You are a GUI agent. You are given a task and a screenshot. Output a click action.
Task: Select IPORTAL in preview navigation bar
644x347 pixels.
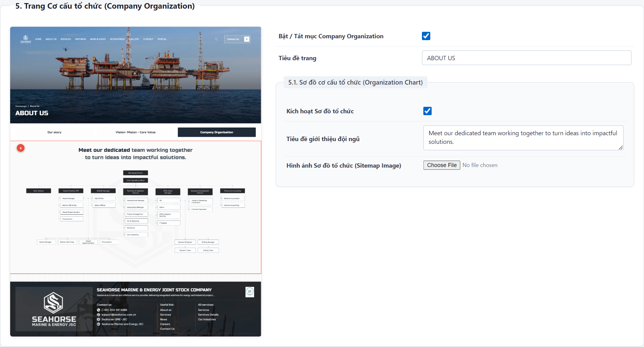coord(162,39)
